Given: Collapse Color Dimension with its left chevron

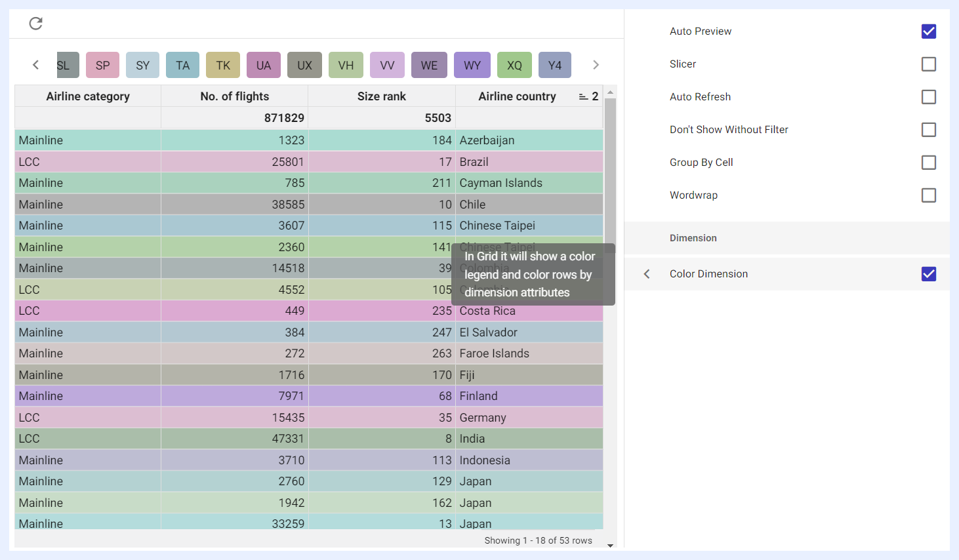Looking at the screenshot, I should point(647,274).
